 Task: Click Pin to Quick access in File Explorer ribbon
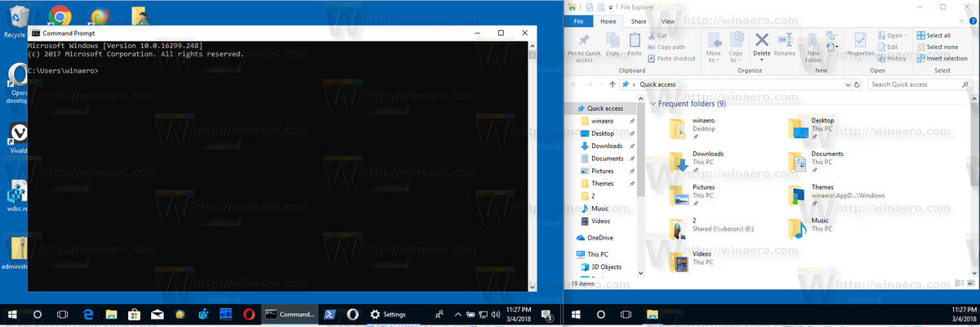click(x=584, y=47)
